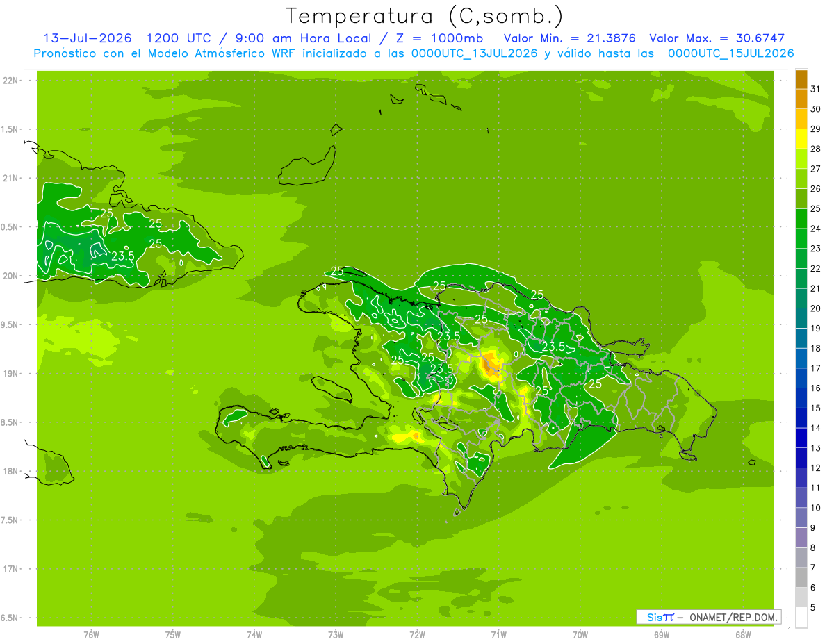Click the latitude label "21N"
834x644 pixels.
[10, 179]
